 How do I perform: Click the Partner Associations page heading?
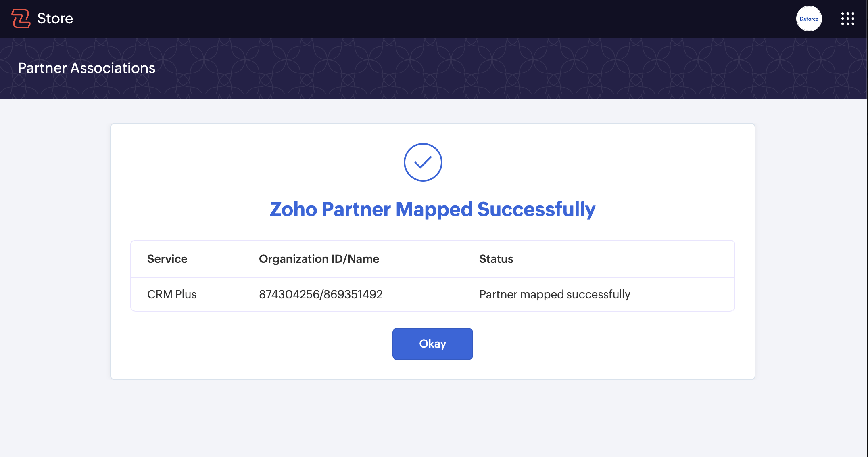coord(87,68)
